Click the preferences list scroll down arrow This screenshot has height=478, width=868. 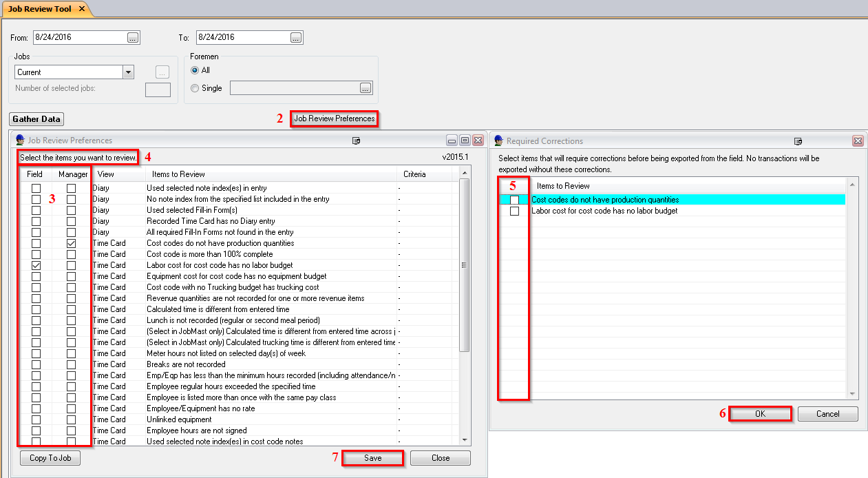tap(465, 439)
